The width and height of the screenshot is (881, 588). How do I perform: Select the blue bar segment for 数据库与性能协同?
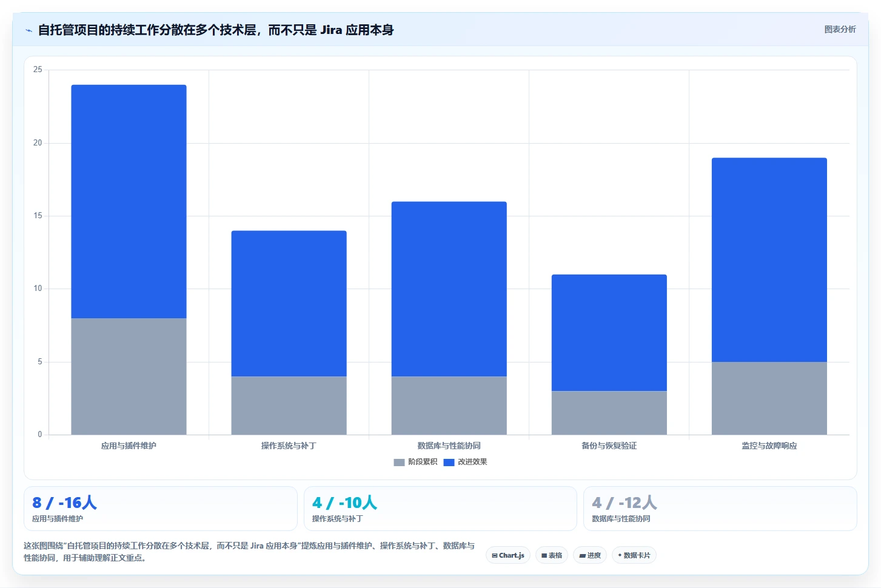[449, 289]
